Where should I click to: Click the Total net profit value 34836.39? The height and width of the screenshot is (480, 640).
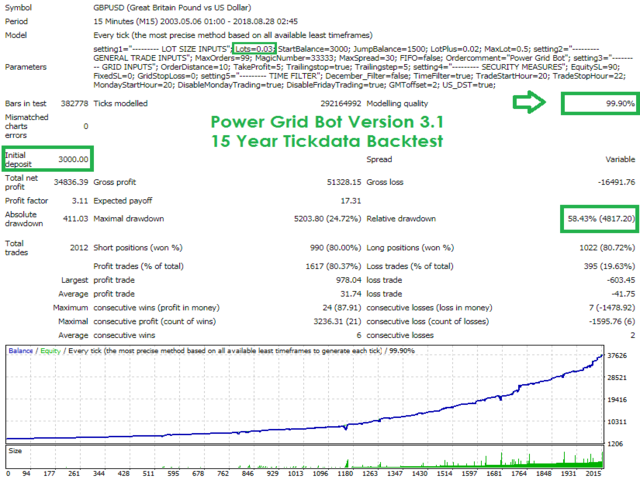click(x=71, y=182)
